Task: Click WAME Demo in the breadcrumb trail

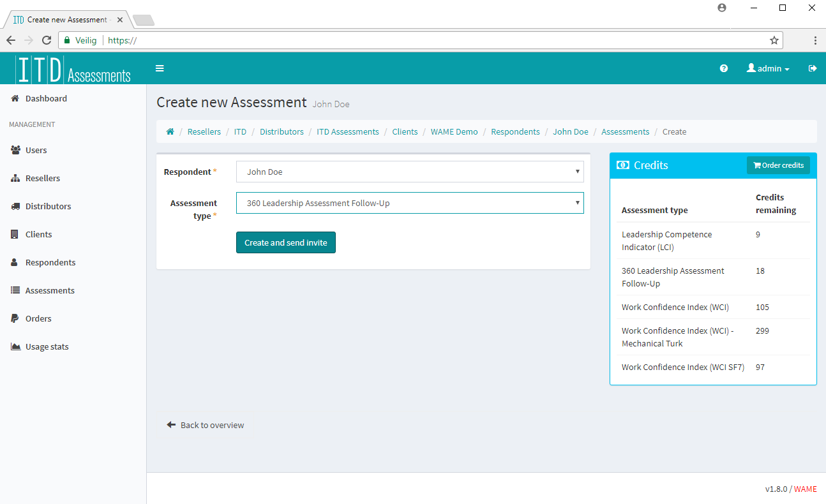Action: [x=454, y=131]
